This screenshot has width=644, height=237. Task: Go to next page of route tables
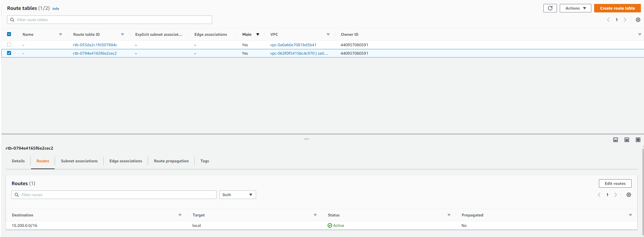[625, 20]
